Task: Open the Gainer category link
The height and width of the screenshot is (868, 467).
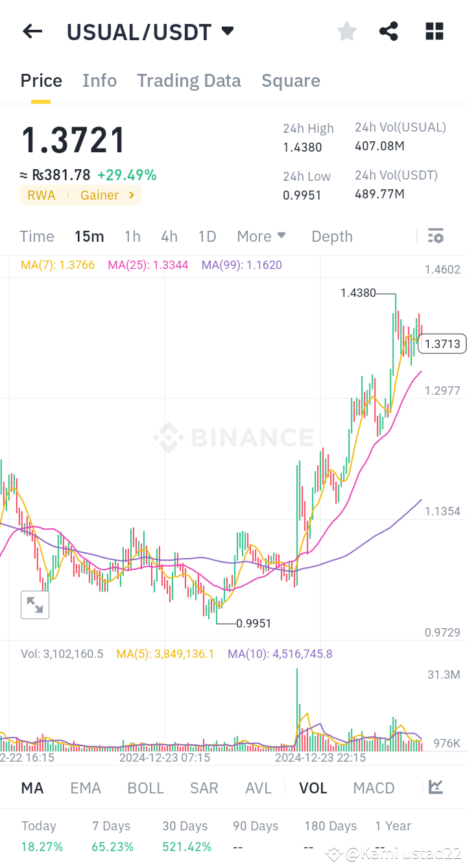Action: 99,194
